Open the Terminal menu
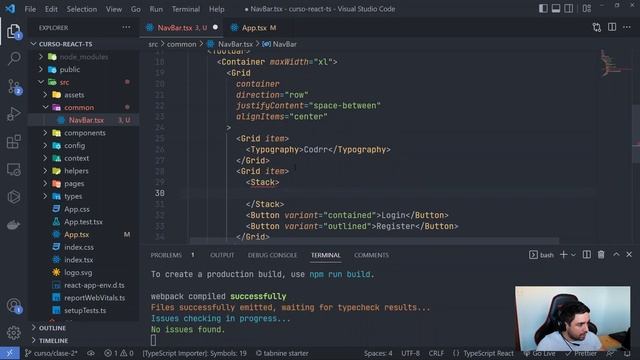This screenshot has height=360, width=640. (186, 9)
